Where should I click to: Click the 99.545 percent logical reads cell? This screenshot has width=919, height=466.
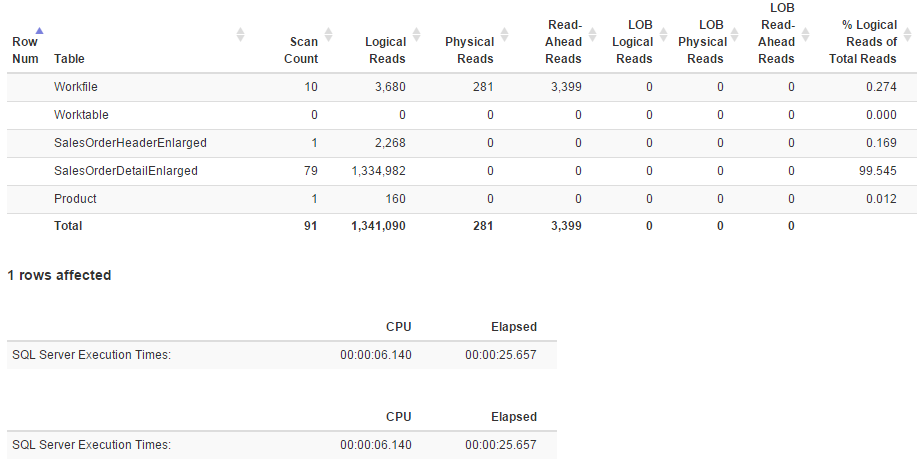[877, 171]
